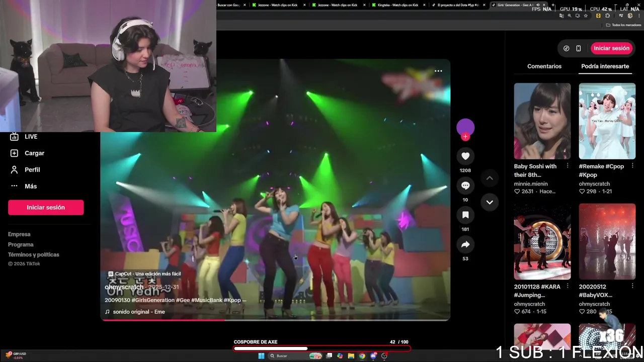Open the Programa footer link

[21, 244]
